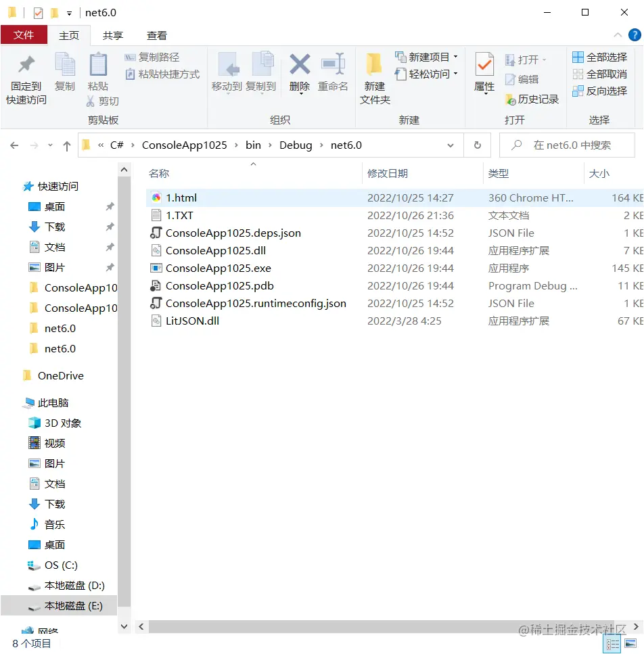This screenshot has height=654, width=644.
Task: Click Edit (编辑) in ribbon
Action: [522, 79]
